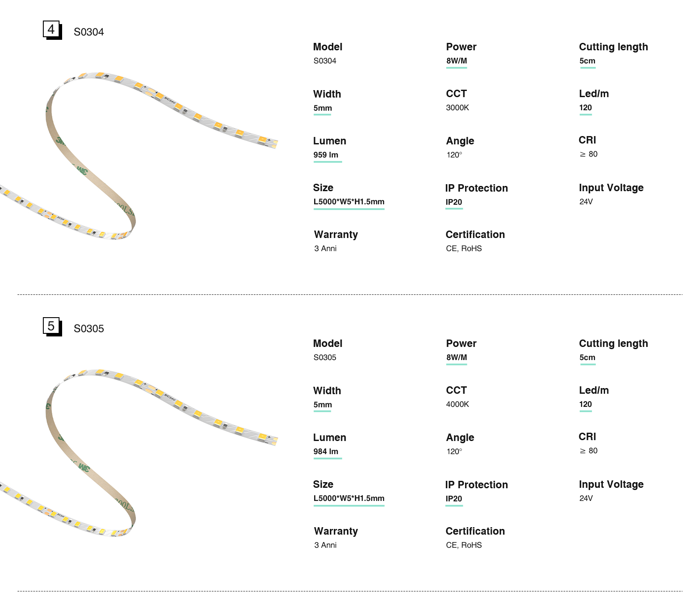Select the underlined 959 lm lumen value

tap(326, 155)
